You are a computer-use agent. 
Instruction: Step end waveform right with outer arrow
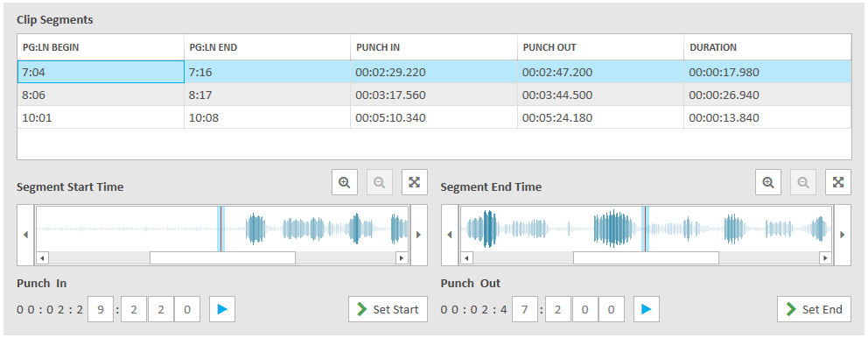click(843, 235)
